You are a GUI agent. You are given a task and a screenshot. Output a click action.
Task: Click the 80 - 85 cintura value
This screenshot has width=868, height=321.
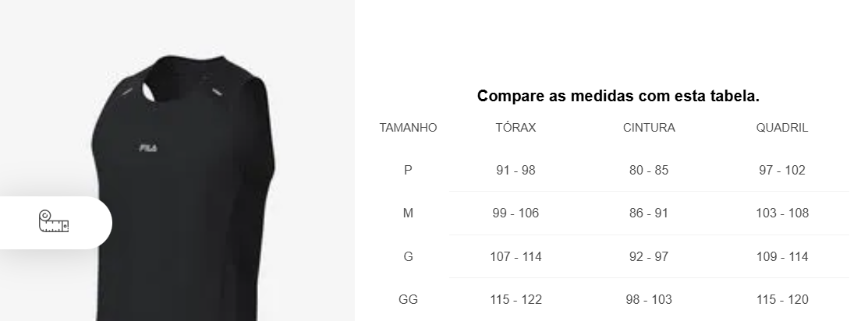(649, 171)
